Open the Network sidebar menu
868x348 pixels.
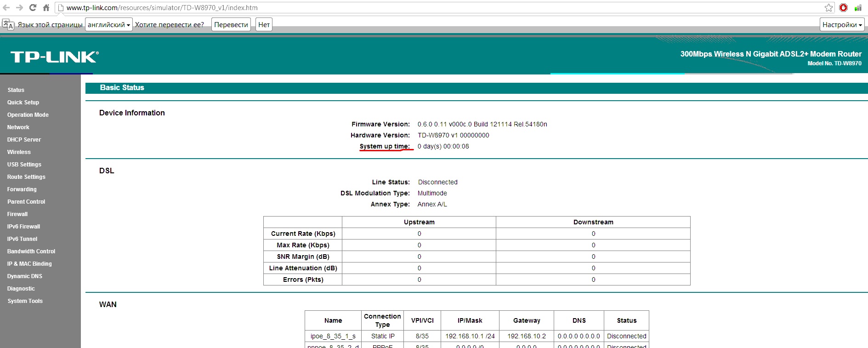pos(18,127)
